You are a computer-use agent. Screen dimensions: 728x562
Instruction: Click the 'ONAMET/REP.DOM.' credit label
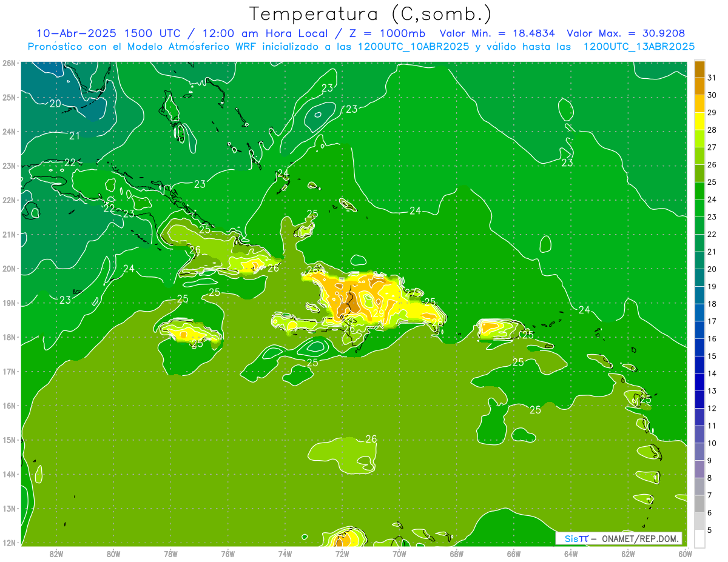[x=641, y=538]
